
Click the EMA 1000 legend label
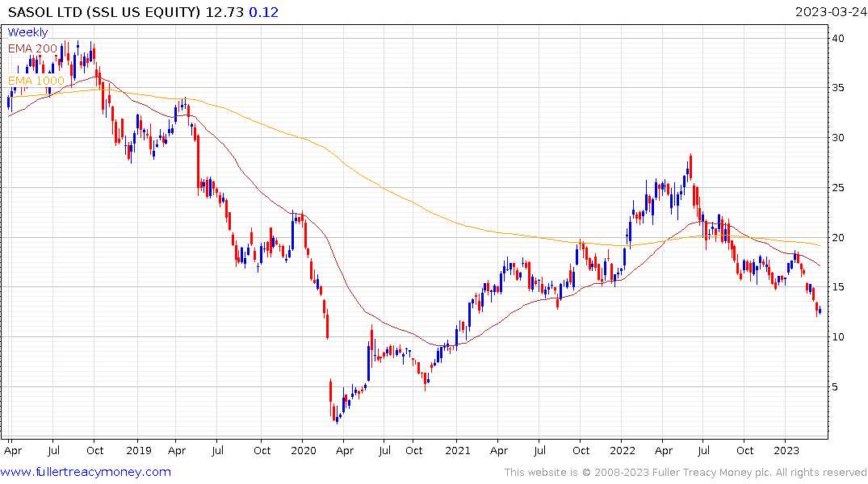[x=36, y=81]
